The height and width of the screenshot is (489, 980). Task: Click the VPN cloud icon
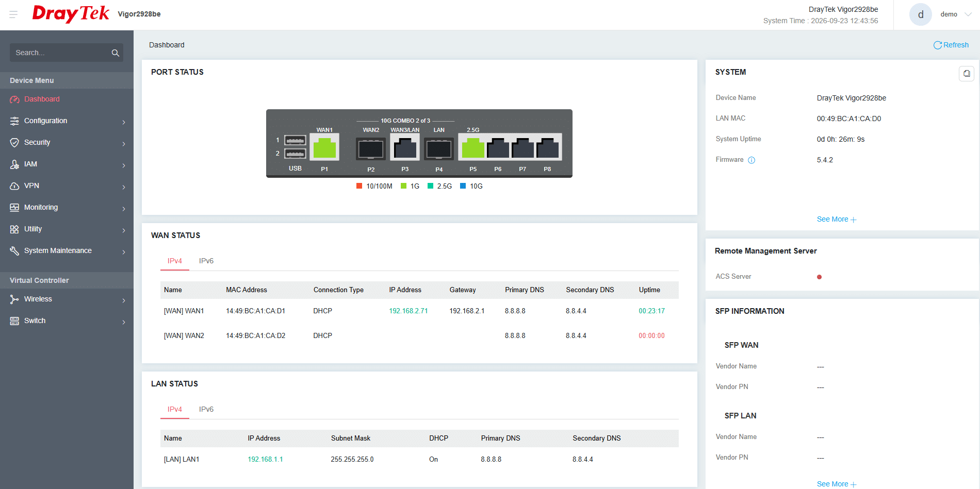14,186
